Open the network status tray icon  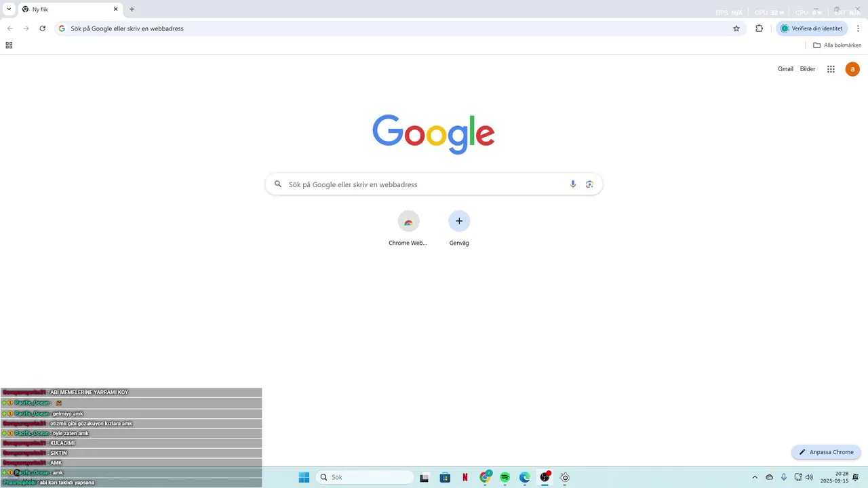coord(798,477)
